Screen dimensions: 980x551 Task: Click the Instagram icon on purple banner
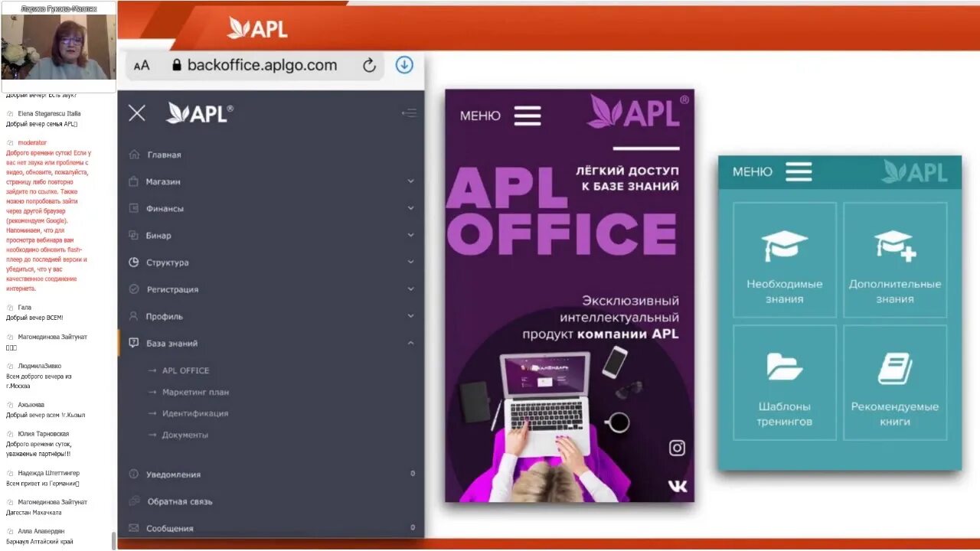click(677, 448)
